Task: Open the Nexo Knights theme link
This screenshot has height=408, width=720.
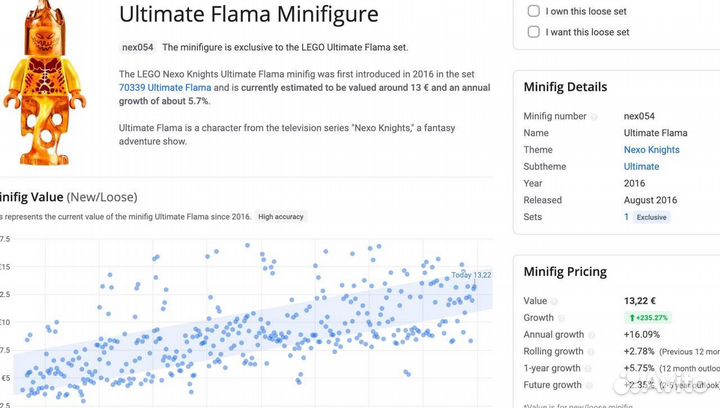Action: click(x=651, y=150)
